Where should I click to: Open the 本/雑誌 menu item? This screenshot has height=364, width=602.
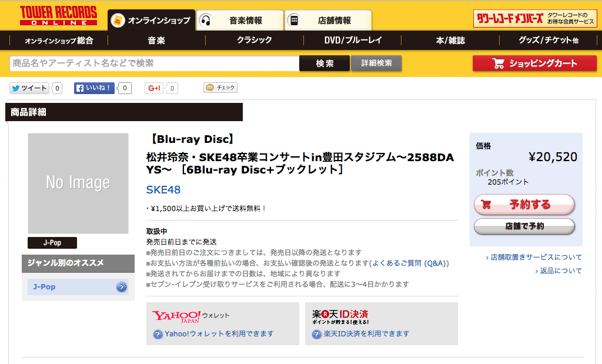pyautogui.click(x=450, y=41)
